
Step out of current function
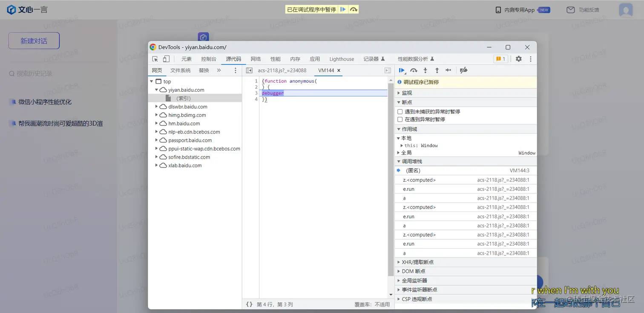tap(437, 70)
